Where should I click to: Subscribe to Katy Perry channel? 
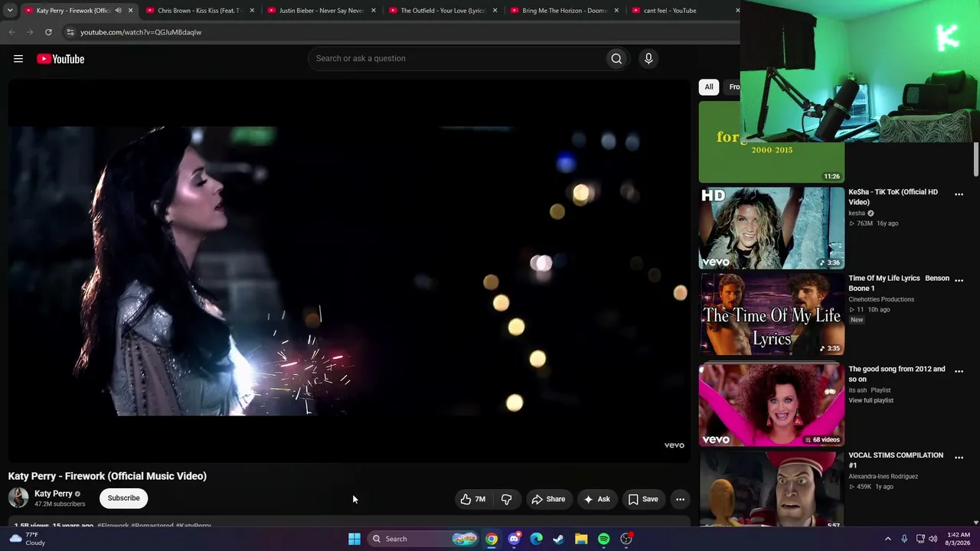(x=123, y=498)
